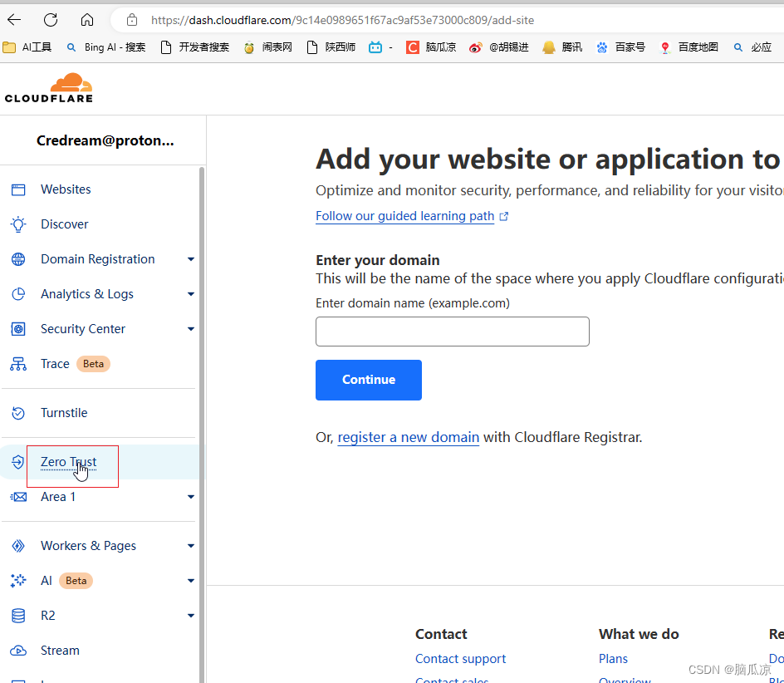Click the Turnstile icon
The height and width of the screenshot is (683, 784).
point(18,413)
